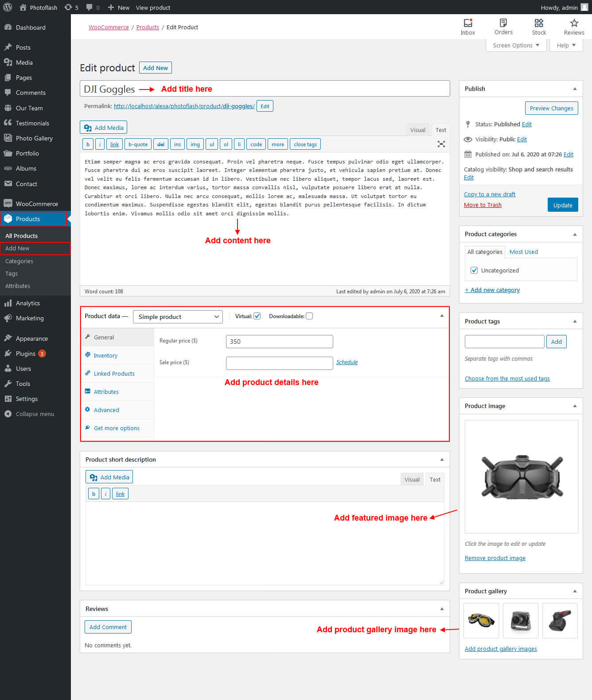
Task: Open the Reviews star icon
Action: (x=574, y=27)
